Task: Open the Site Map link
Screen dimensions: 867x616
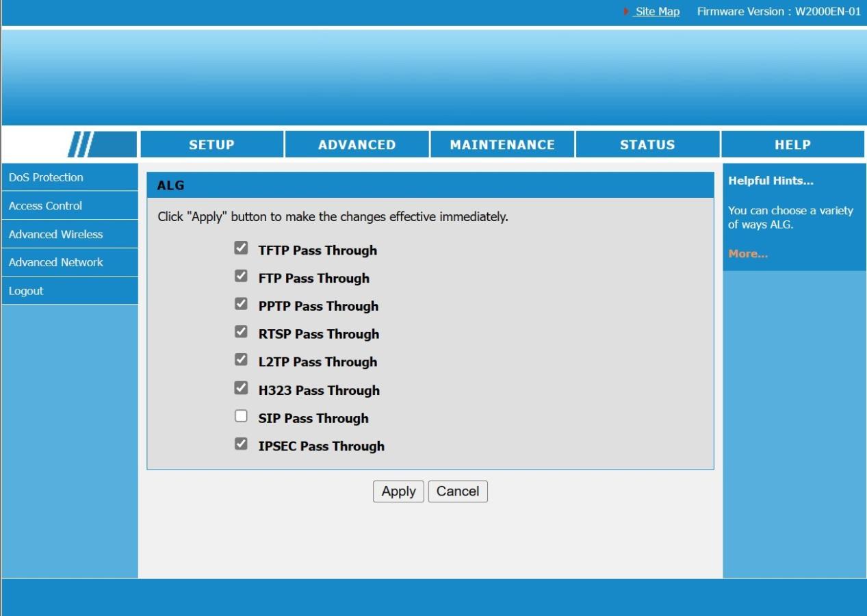Action: (656, 12)
